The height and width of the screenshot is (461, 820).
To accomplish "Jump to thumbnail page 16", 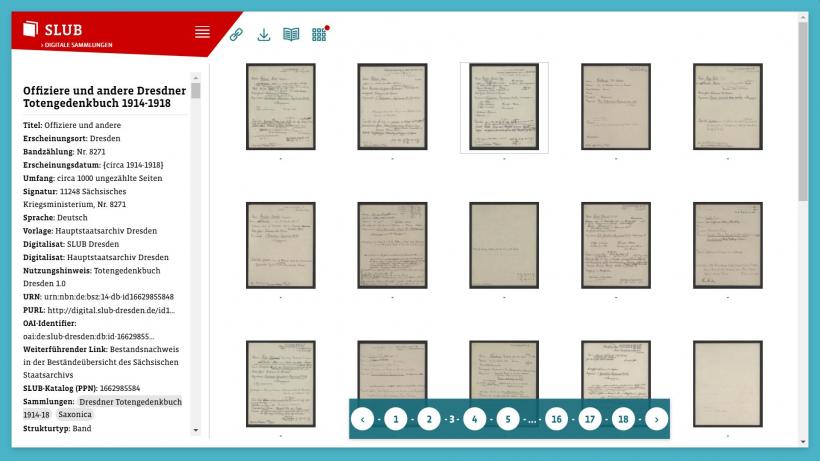I will 556,419.
